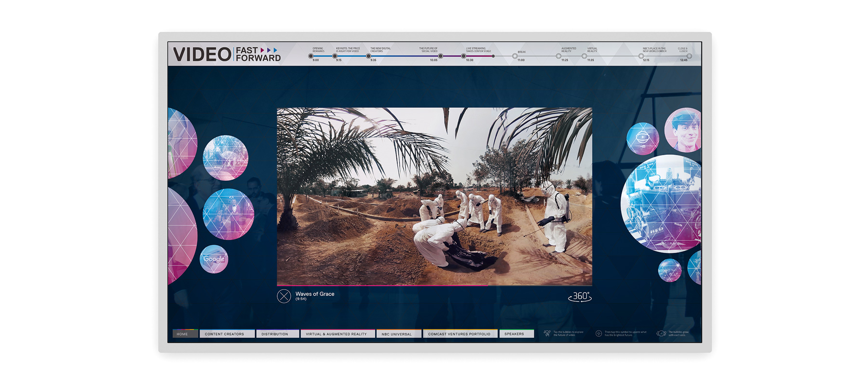Viewport: 868px width, 386px height.
Task: Click the agenda current-time playhead dot
Action: coord(493,56)
